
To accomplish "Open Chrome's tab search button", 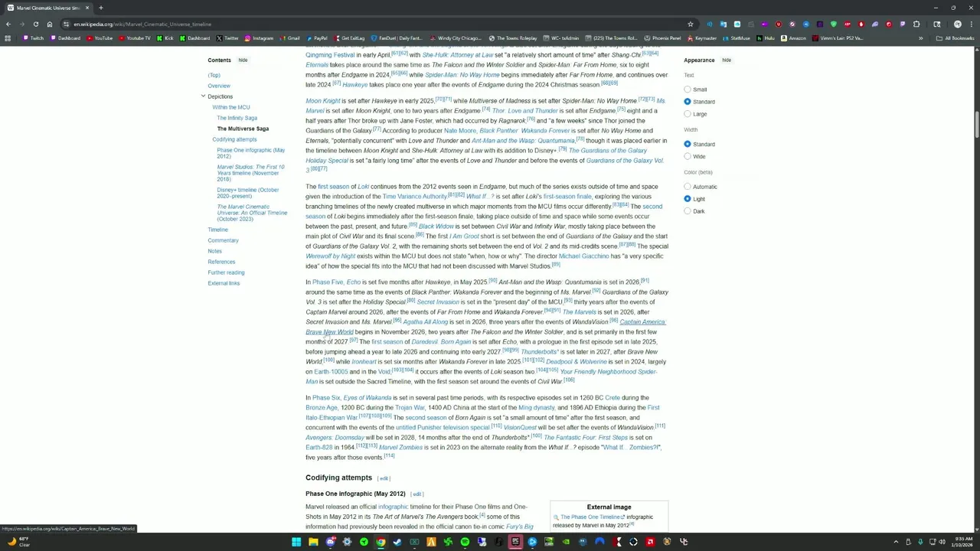I will [x=937, y=24].
